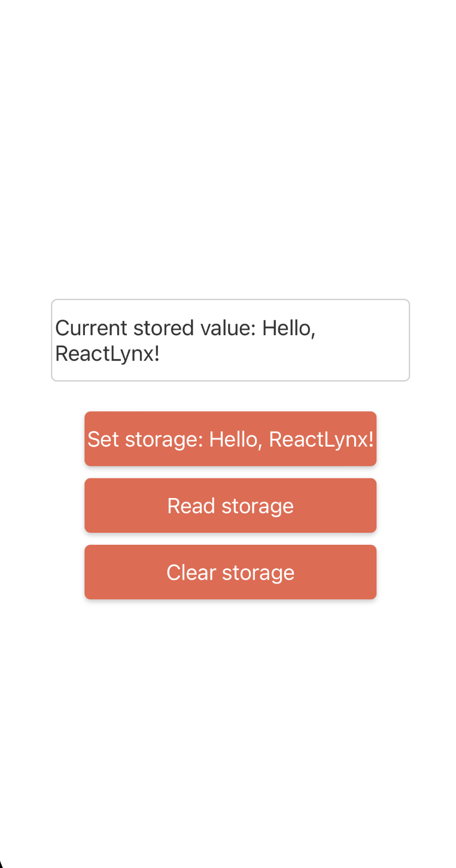The height and width of the screenshot is (868, 456).
Task: Read the saved storage value
Action: (x=230, y=505)
